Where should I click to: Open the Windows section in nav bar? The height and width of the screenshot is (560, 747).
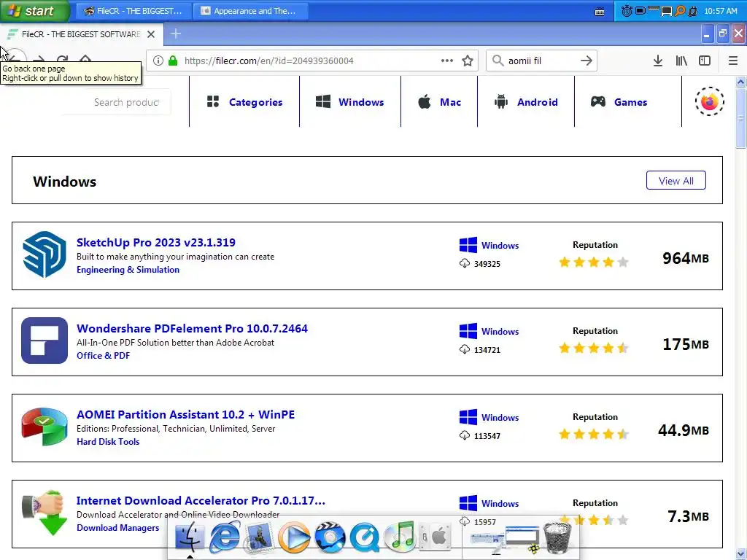pyautogui.click(x=350, y=102)
